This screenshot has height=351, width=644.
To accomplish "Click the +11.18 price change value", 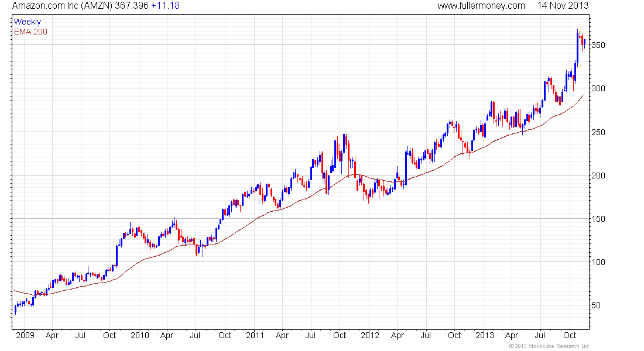I will [x=165, y=6].
